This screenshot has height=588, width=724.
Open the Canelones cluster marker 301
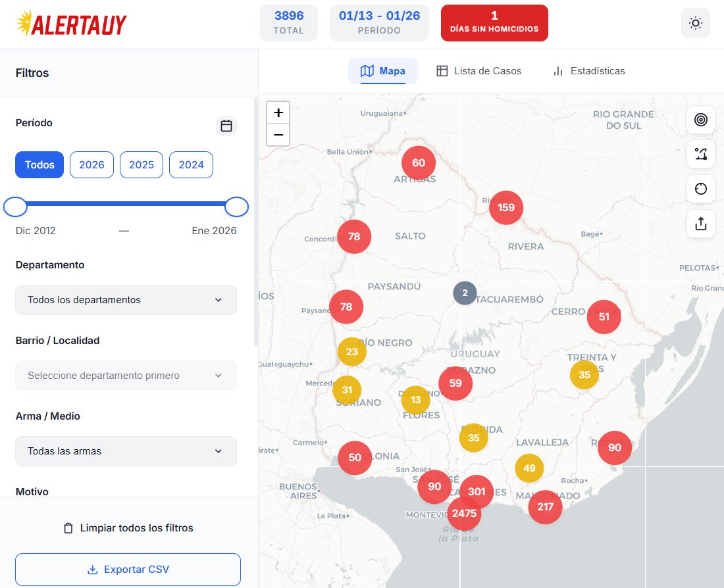tap(477, 491)
